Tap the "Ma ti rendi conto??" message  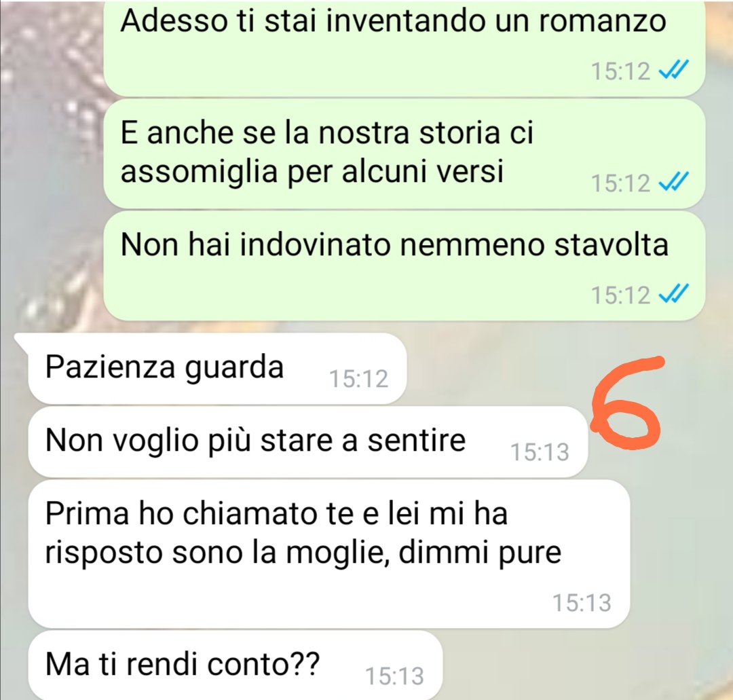click(x=235, y=665)
